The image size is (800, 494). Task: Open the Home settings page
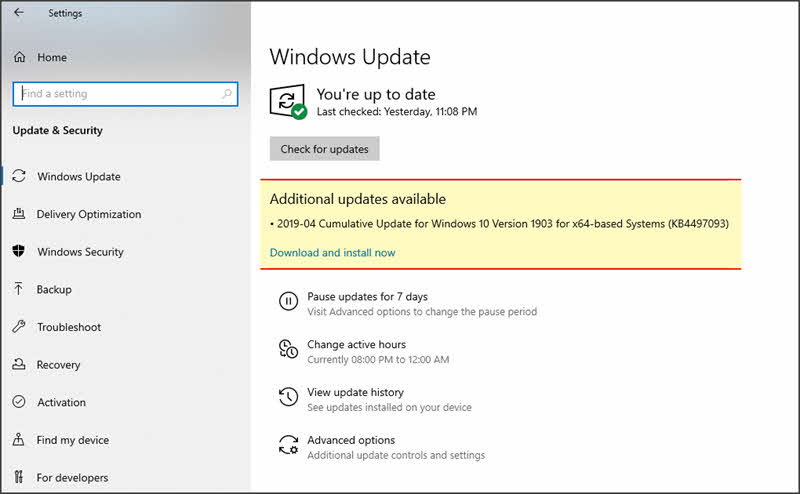point(52,57)
